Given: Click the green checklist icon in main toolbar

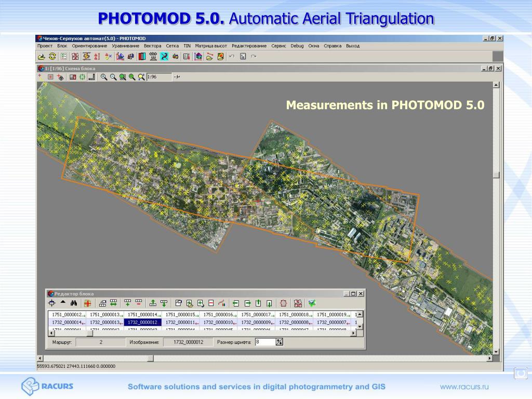Looking at the screenshot, I should click(x=64, y=57).
